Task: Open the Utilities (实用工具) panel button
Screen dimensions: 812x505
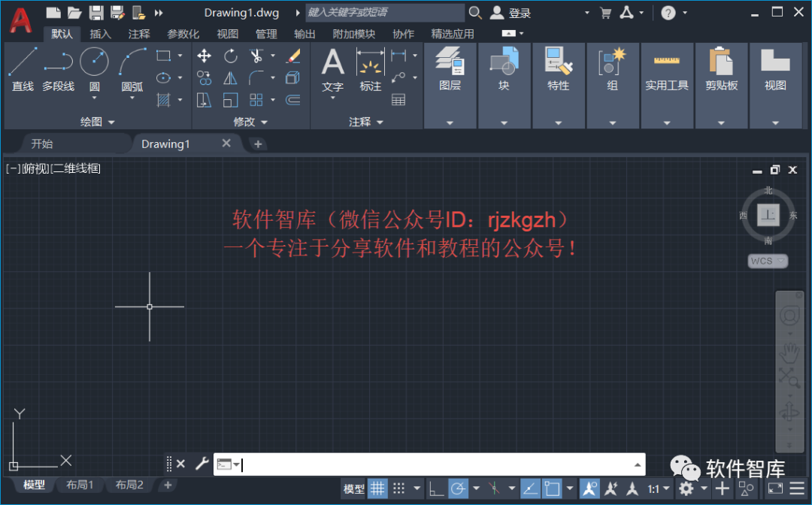Action: point(667,86)
